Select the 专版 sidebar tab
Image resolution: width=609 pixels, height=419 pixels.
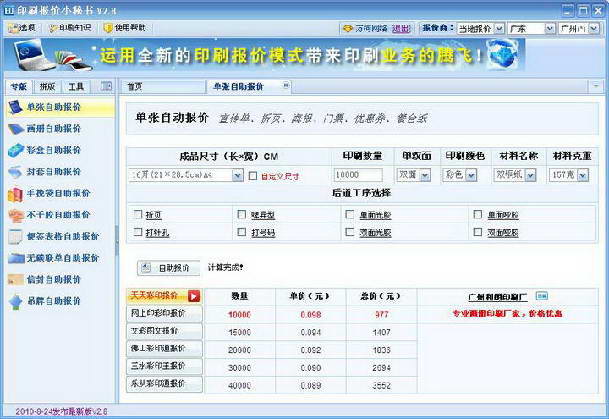tap(19, 87)
